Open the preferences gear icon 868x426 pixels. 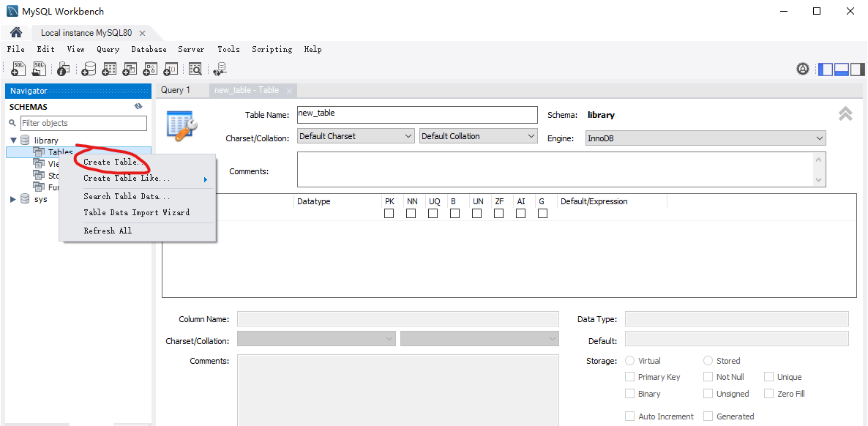click(803, 70)
